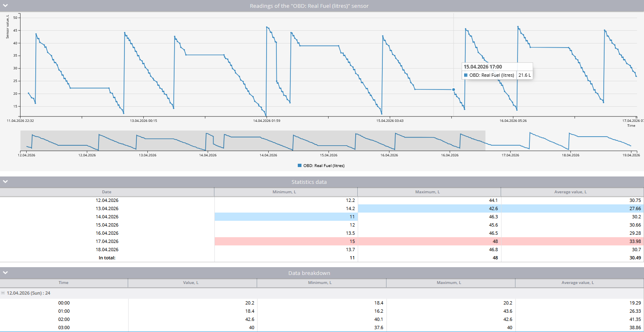
Task: Click Data breakdown Average value, L header
Action: click(x=580, y=283)
